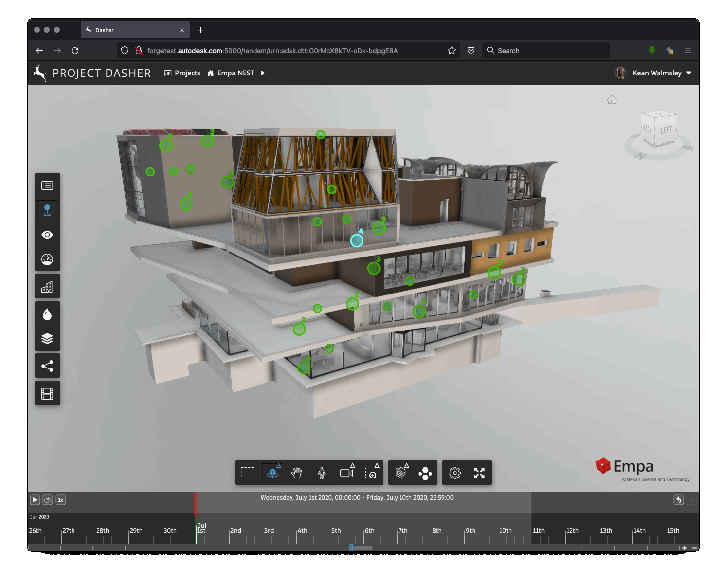Open the share panel in the left sidebar
727x588 pixels.
47,366
